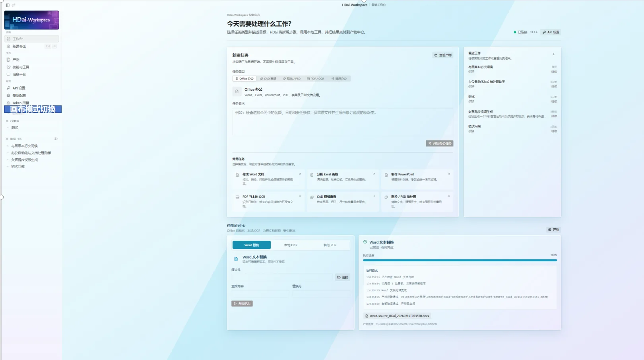Screen dimensions: 644x360
Task: Click the 开始执行 button
Action: pos(242,304)
